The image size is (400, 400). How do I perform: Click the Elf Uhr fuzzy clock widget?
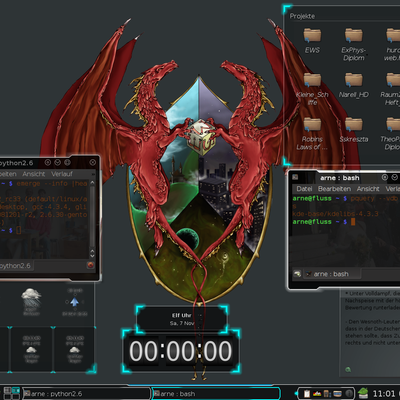click(x=182, y=319)
